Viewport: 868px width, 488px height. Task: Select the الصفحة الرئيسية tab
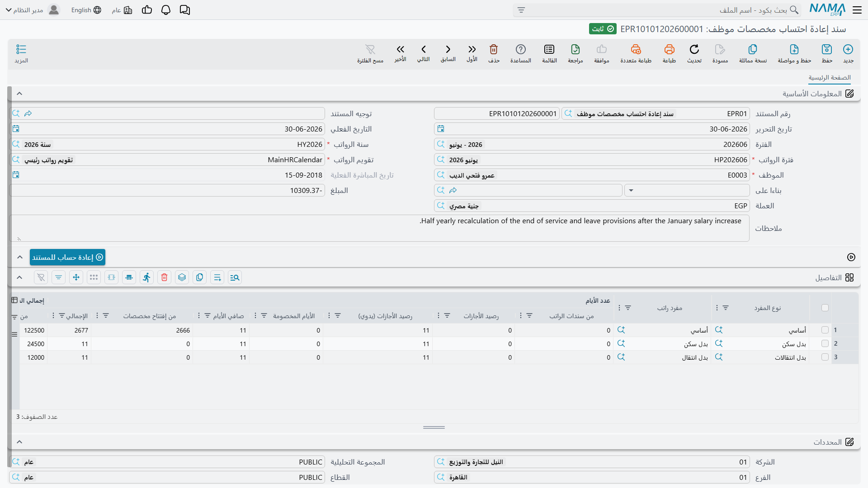coord(830,78)
